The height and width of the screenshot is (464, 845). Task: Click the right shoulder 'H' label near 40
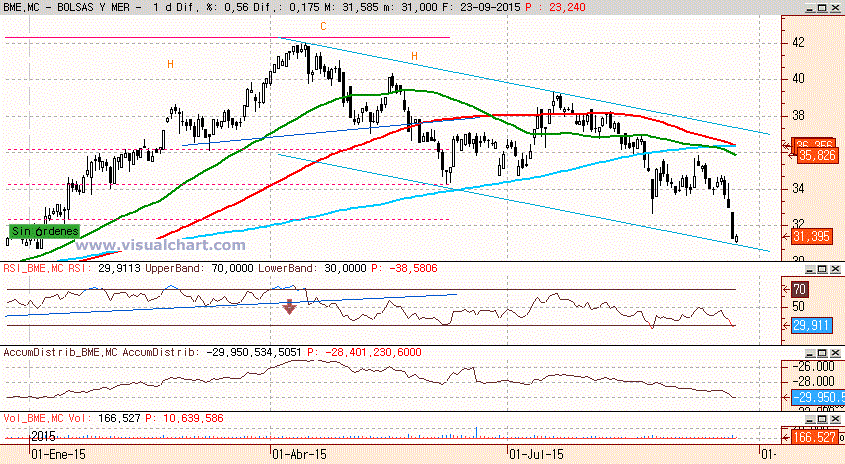coord(414,56)
